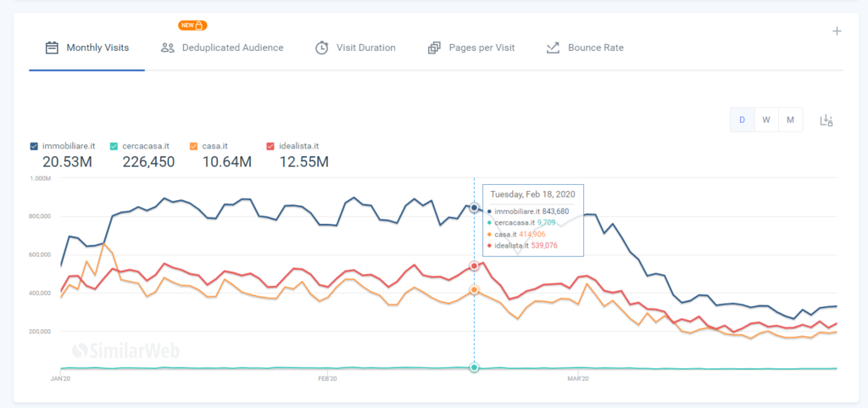868x408 pixels.
Task: Click the 20.53M total visits value
Action: point(67,162)
